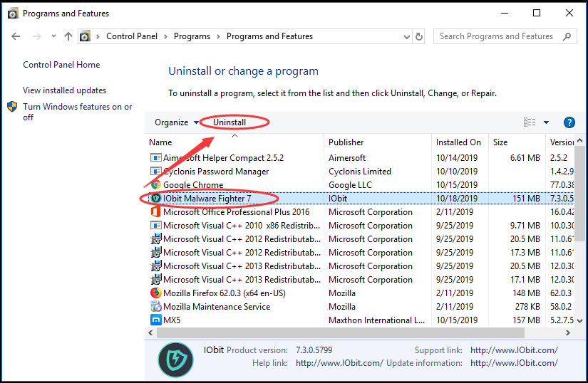
Task: Open the recent locations dropdown arrow
Action: pos(53,36)
